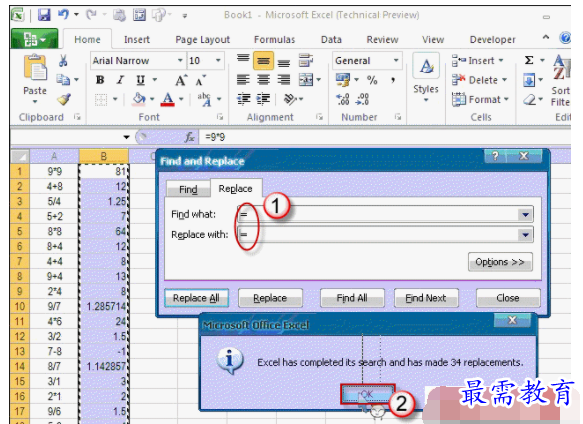The width and height of the screenshot is (583, 424).
Task: Click the Borders icon
Action: (101, 100)
